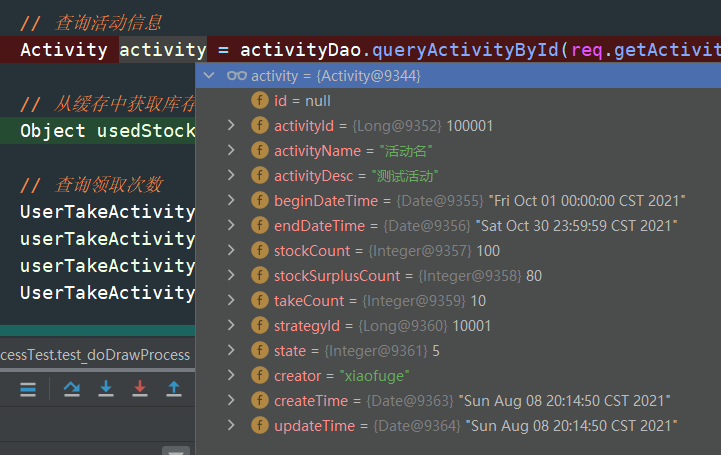Select the strategyId variable row

[x=380, y=325]
